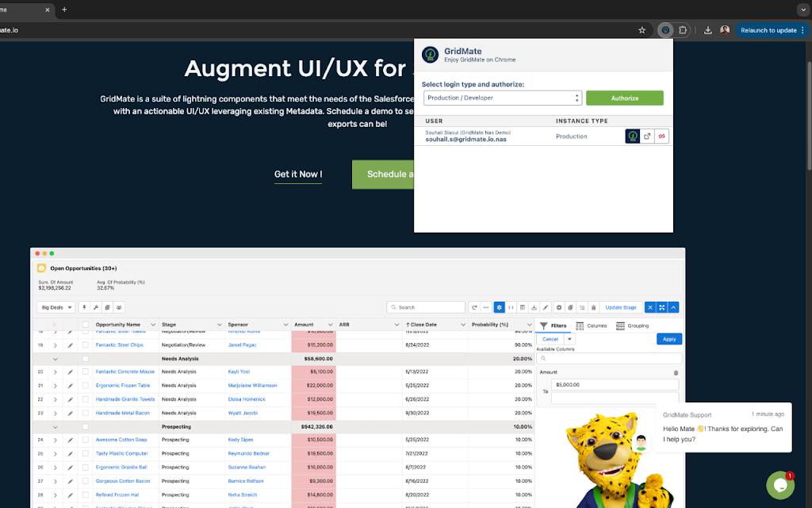
Task: Click the blue fullscreen expand icon
Action: pyautogui.click(x=662, y=307)
